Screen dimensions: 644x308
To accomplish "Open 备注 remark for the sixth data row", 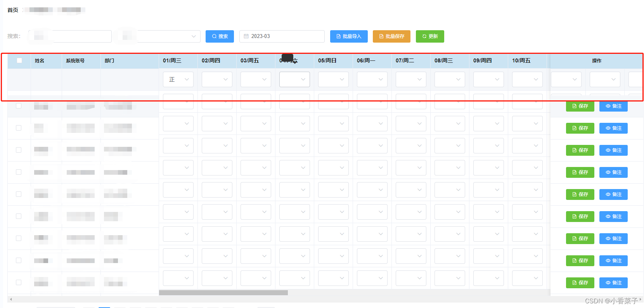I will coord(613,217).
